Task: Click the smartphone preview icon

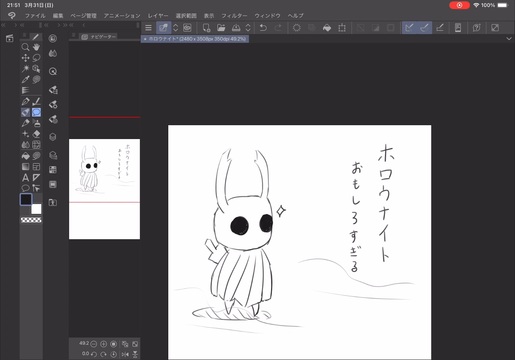Action: 458,28
